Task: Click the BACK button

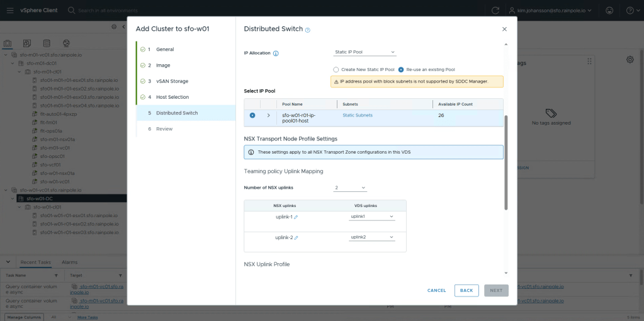Action: (x=466, y=290)
